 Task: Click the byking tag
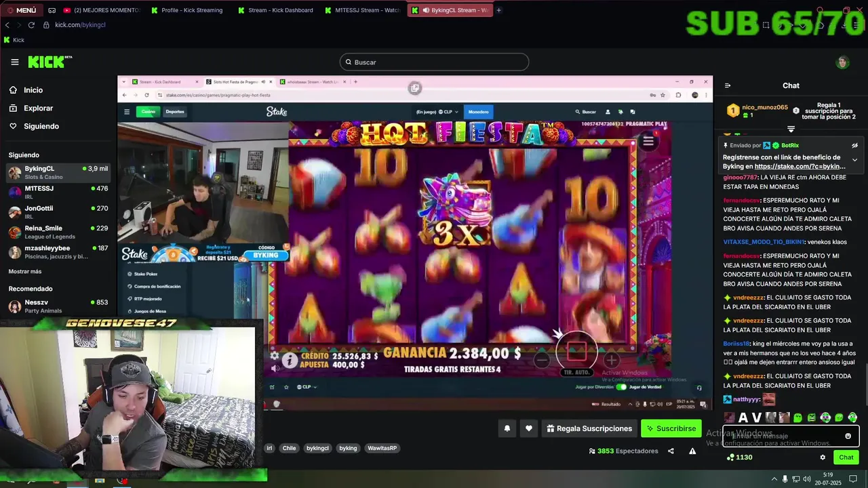coord(348,448)
